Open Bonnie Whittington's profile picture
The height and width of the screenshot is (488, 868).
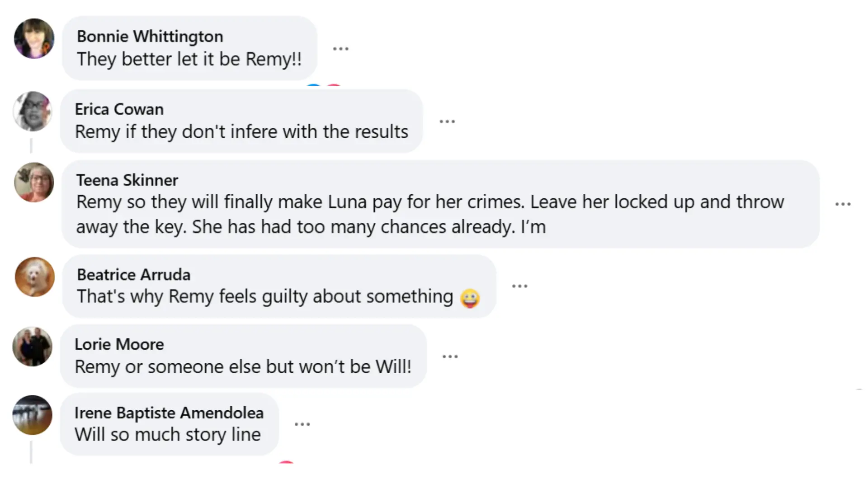(34, 38)
